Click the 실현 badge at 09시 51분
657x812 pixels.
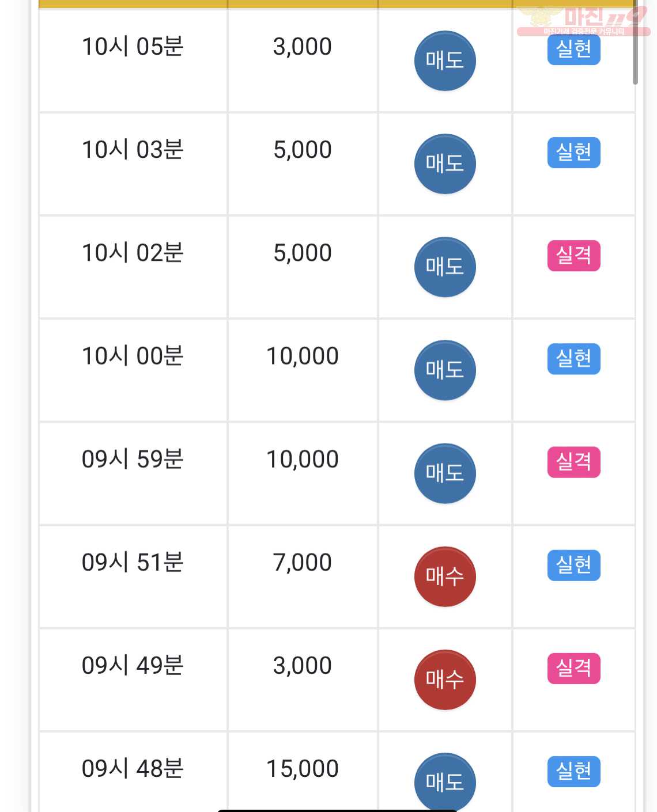click(x=574, y=565)
